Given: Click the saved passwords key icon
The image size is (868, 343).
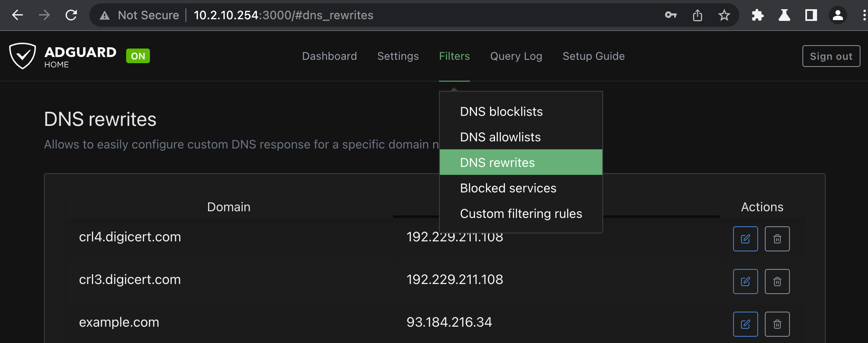Looking at the screenshot, I should pyautogui.click(x=670, y=15).
